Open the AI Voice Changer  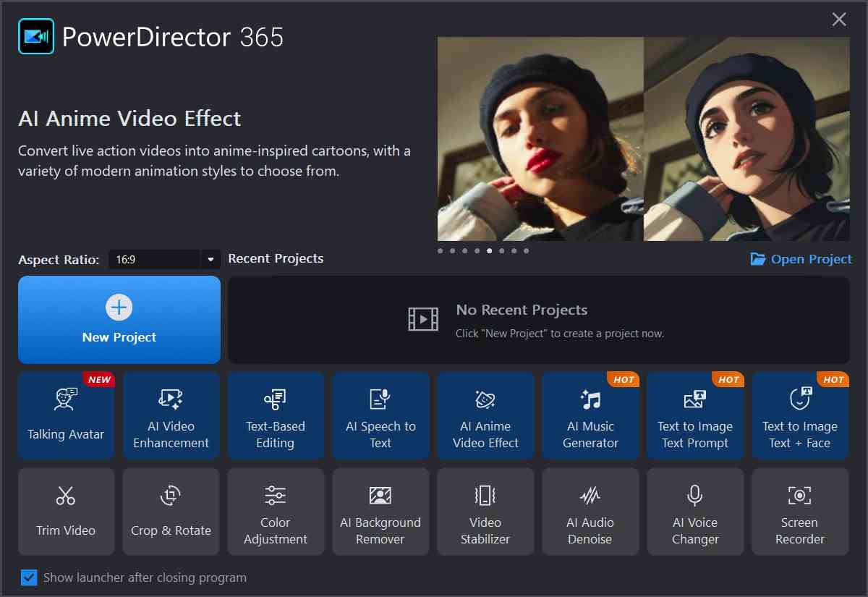(x=695, y=512)
